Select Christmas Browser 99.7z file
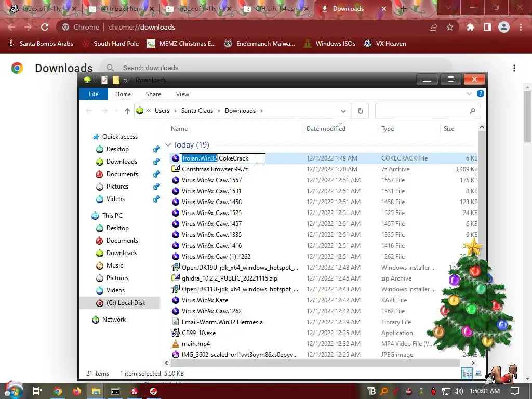The image size is (532, 399). coord(215,169)
